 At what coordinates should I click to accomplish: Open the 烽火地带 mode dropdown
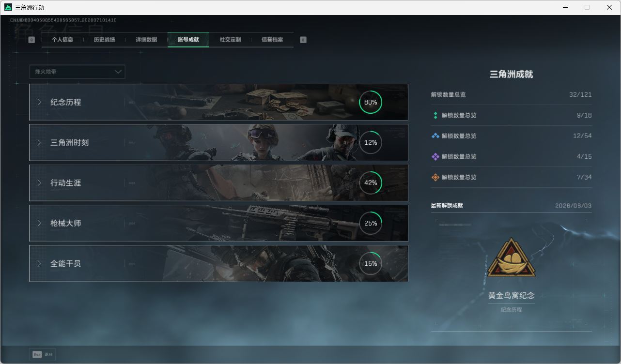pyautogui.click(x=77, y=72)
